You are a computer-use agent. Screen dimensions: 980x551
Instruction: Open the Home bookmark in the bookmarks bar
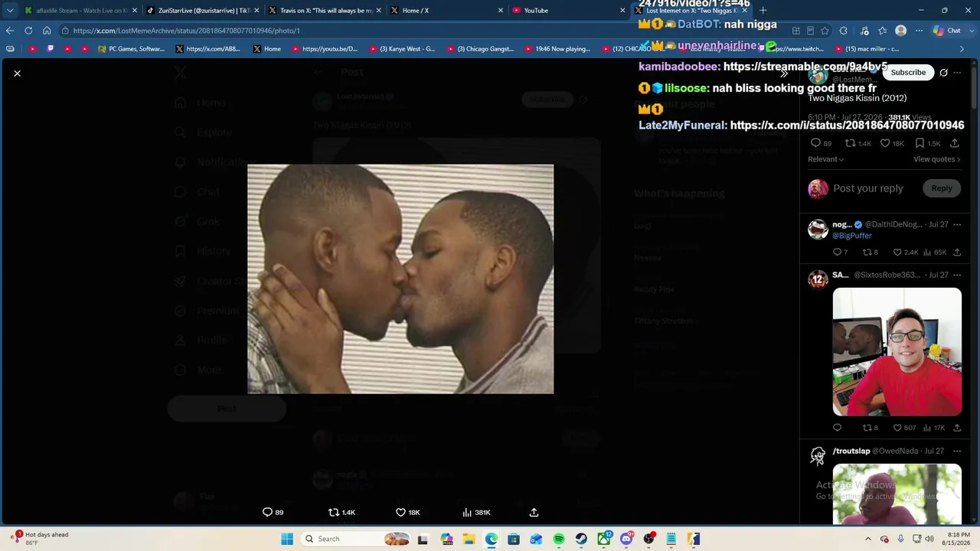coord(267,49)
